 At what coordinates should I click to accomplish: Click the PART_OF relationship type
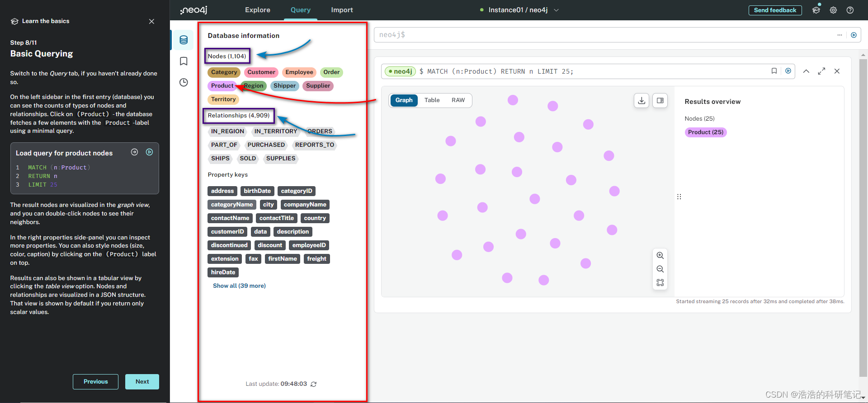[224, 145]
